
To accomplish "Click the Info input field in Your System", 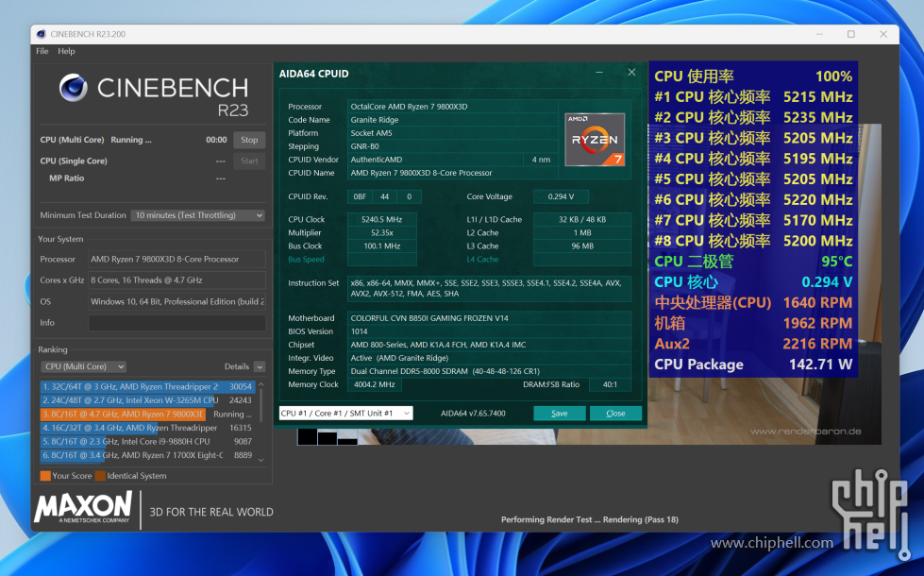I will click(x=176, y=323).
